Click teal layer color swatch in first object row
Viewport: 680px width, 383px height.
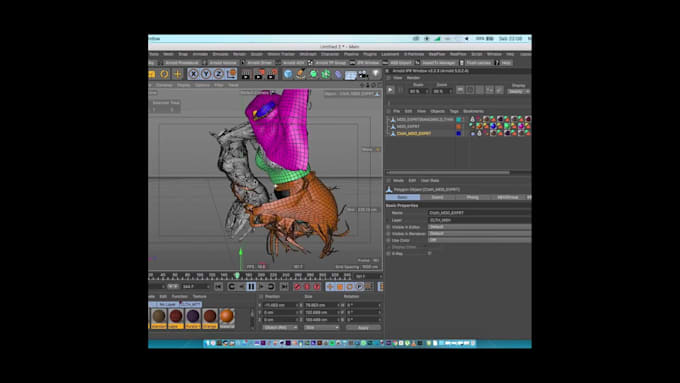458,119
